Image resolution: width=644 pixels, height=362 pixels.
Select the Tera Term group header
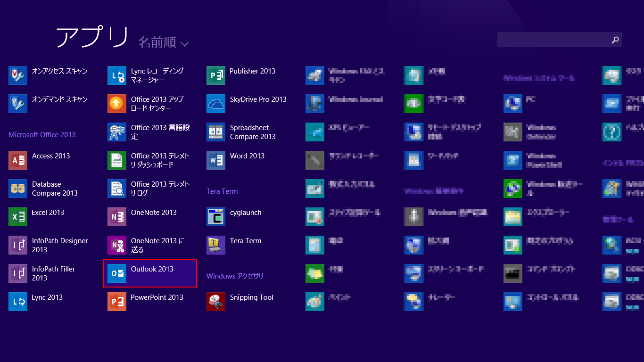[222, 191]
